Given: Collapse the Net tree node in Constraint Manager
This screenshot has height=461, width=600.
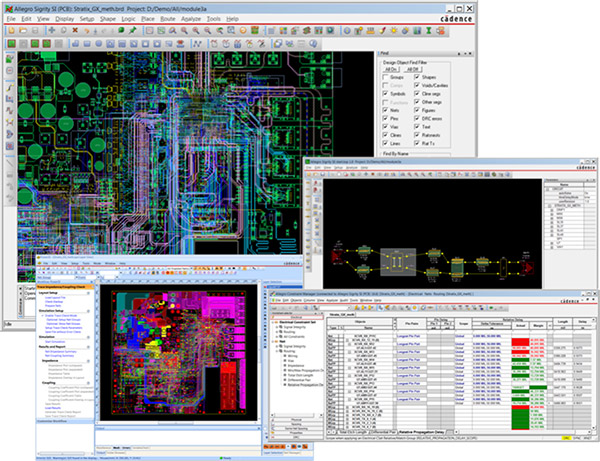Looking at the screenshot, I should [x=273, y=342].
